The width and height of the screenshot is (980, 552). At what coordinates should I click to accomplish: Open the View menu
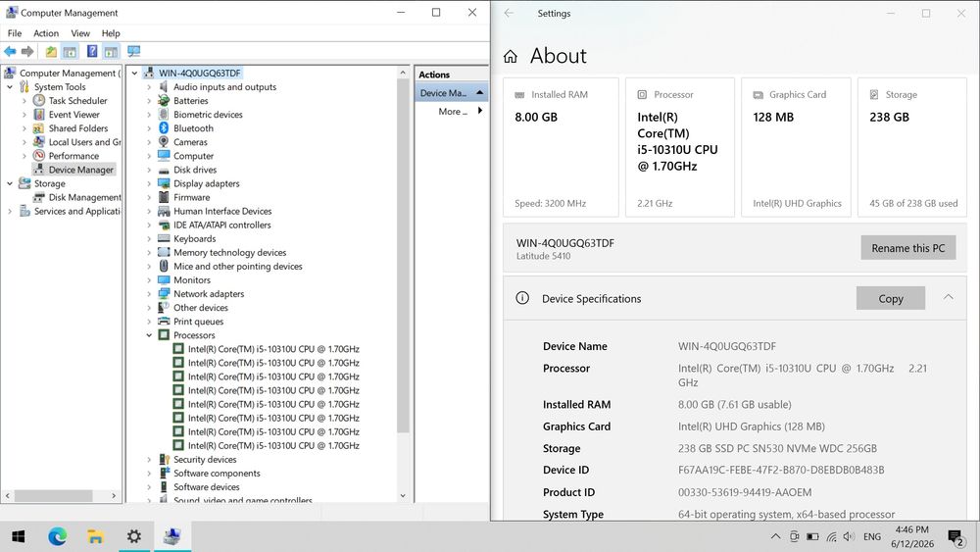point(80,33)
